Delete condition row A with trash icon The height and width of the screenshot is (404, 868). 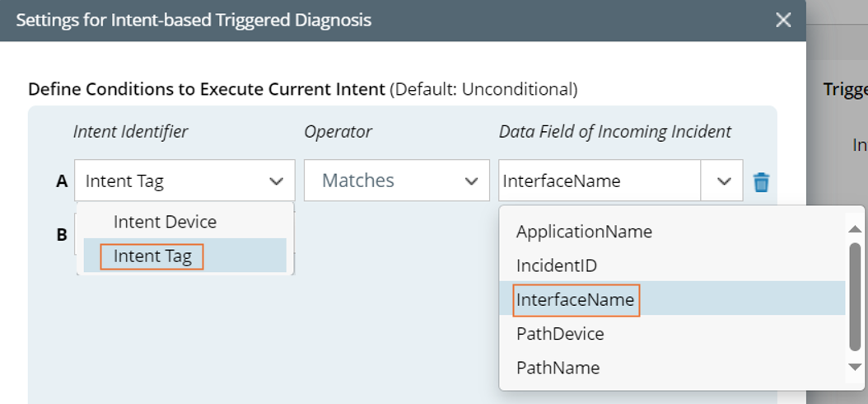tap(761, 181)
